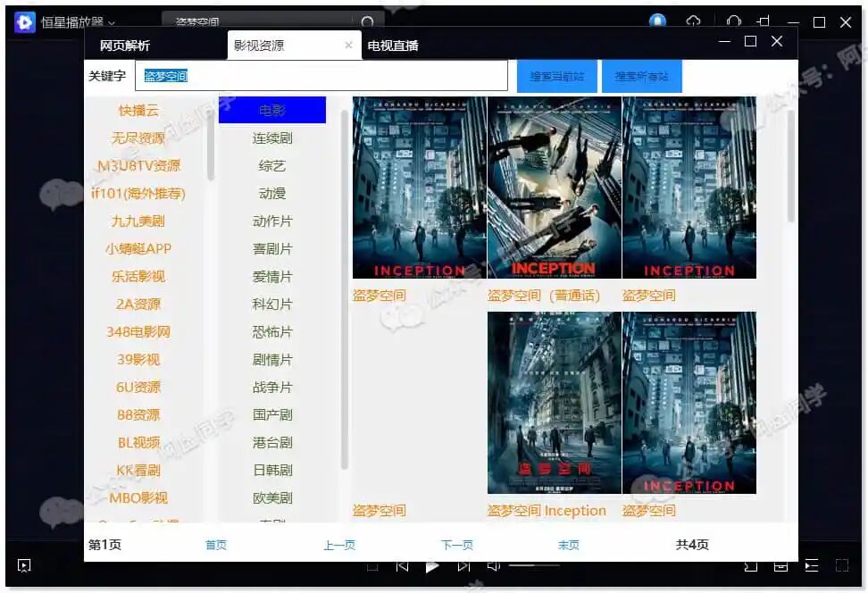Viewport: 868px width, 593px height.
Task: Click the 关键字 keyword input field
Action: [x=321, y=76]
